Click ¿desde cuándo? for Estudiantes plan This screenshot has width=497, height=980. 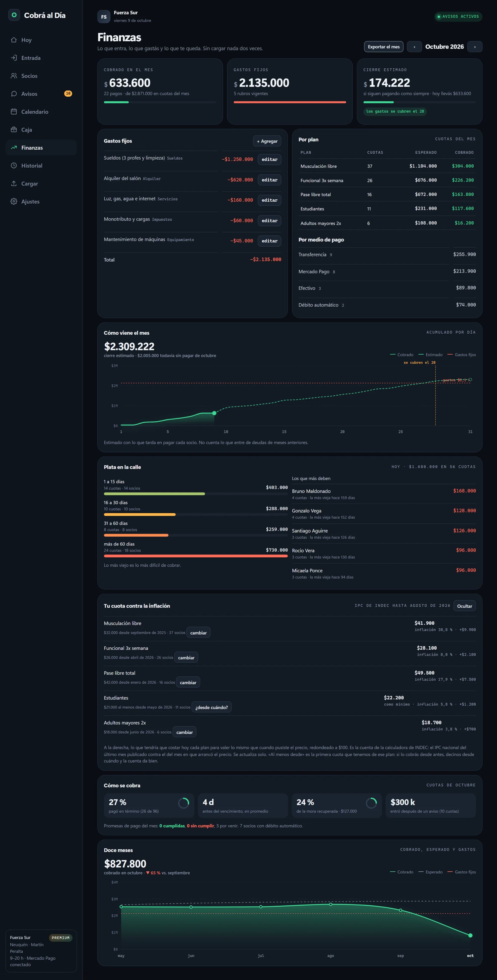point(211,707)
